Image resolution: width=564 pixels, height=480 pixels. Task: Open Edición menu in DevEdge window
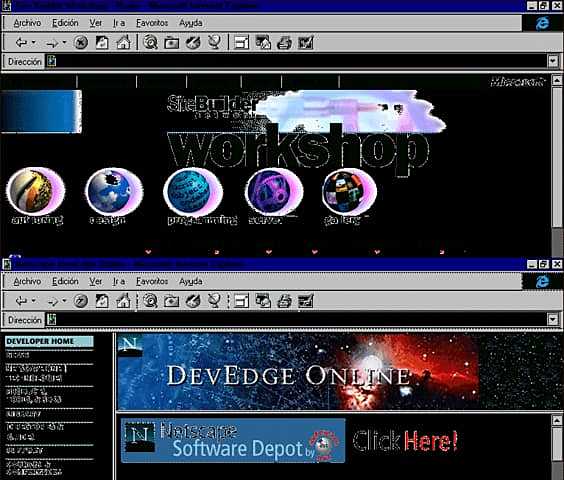point(65,281)
